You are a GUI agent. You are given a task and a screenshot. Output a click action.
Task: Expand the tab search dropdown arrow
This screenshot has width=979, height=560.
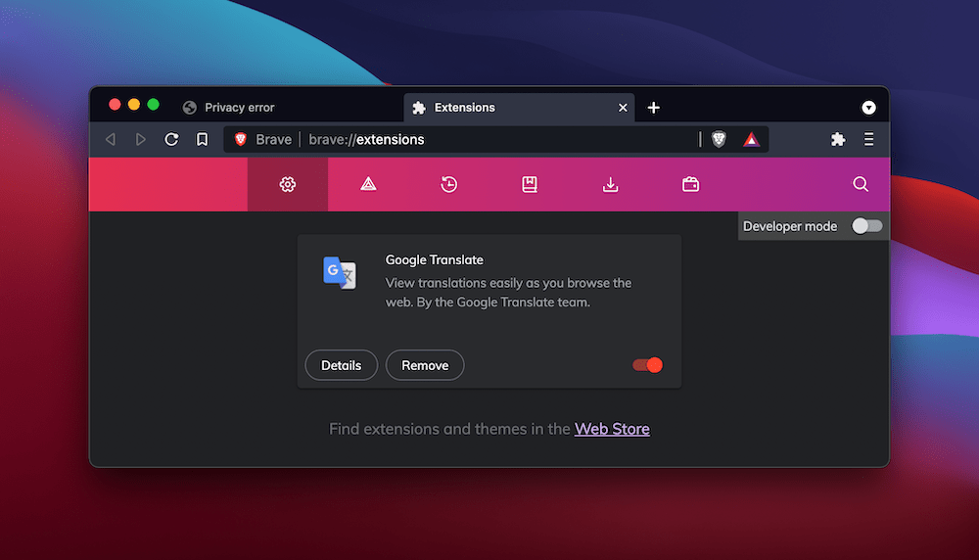click(868, 108)
